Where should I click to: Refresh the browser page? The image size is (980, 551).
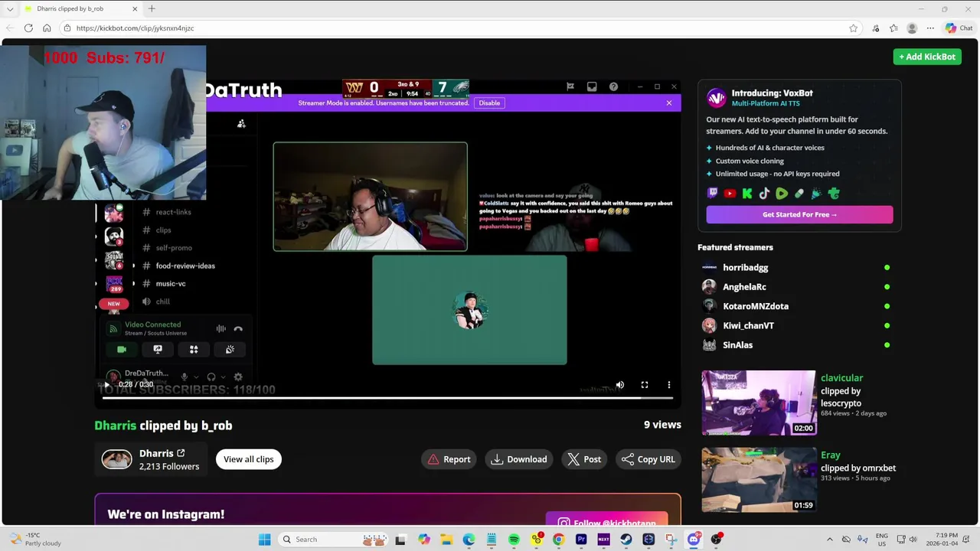coord(28,28)
